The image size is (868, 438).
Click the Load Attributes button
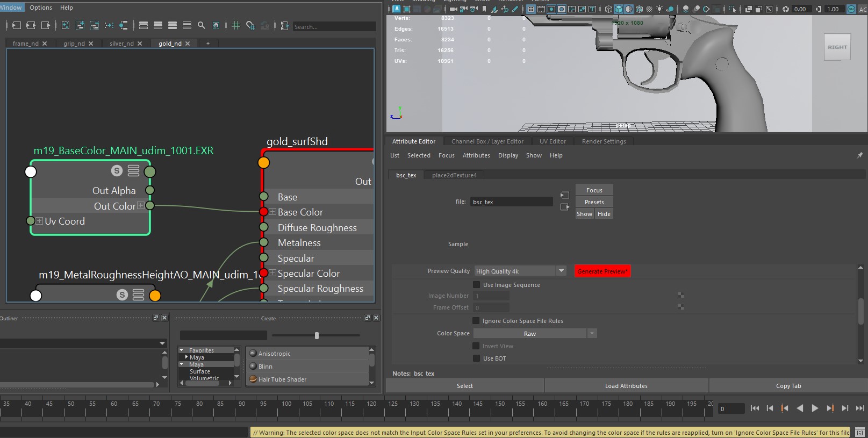[x=626, y=386]
